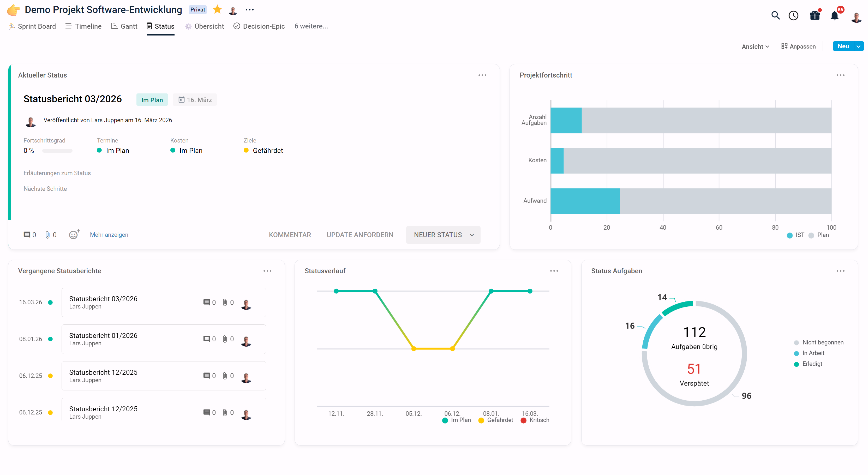
Task: Open the Neu button dropdown arrow
Action: coord(858,46)
